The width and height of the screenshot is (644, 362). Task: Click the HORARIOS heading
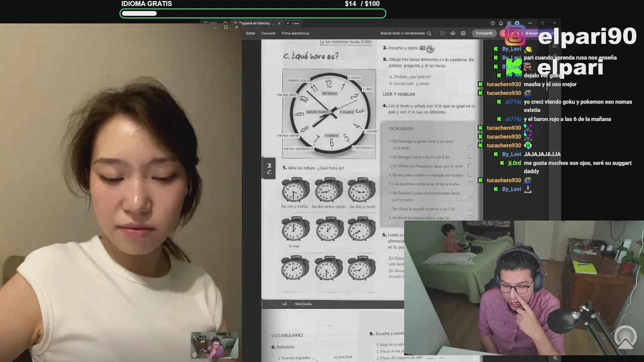[401, 129]
